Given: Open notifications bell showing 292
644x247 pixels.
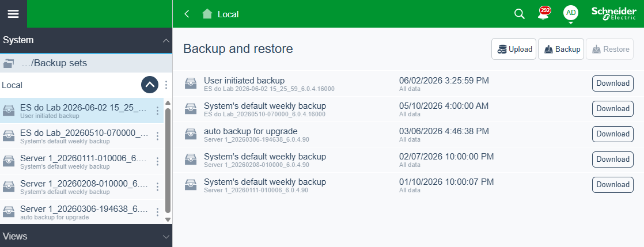Looking at the screenshot, I should click(x=543, y=14).
